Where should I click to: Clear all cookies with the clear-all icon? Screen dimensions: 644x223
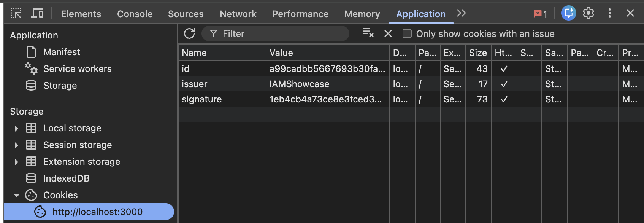coord(368,33)
